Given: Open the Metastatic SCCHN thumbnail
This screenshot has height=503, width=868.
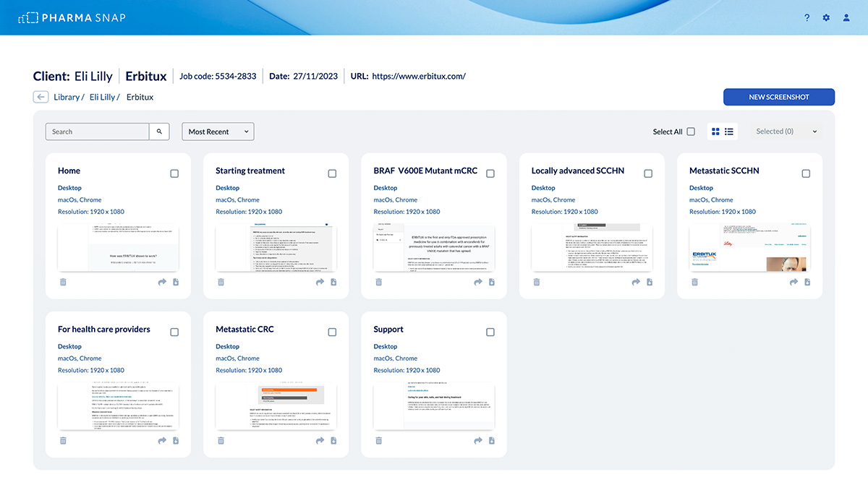Looking at the screenshot, I should tap(750, 247).
